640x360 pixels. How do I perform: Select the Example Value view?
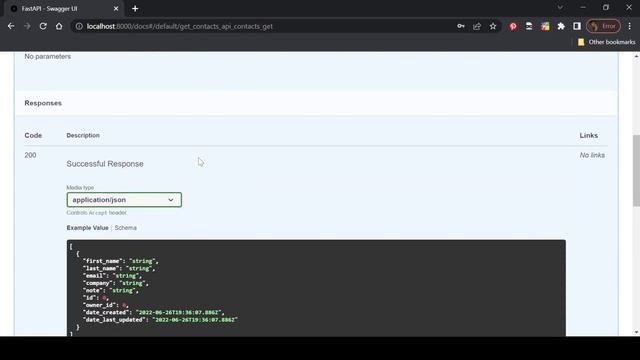point(87,228)
